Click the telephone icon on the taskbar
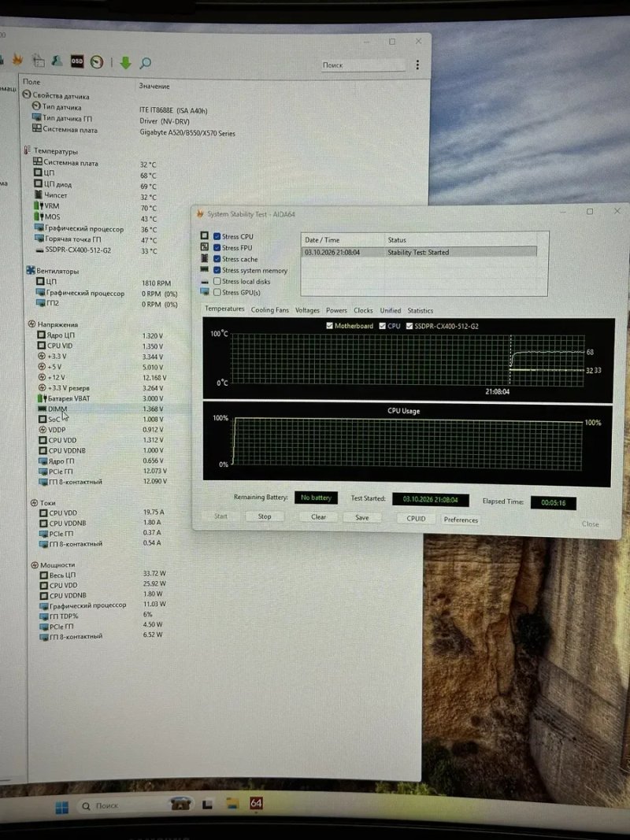Screen dimensions: 630x840 181,803
